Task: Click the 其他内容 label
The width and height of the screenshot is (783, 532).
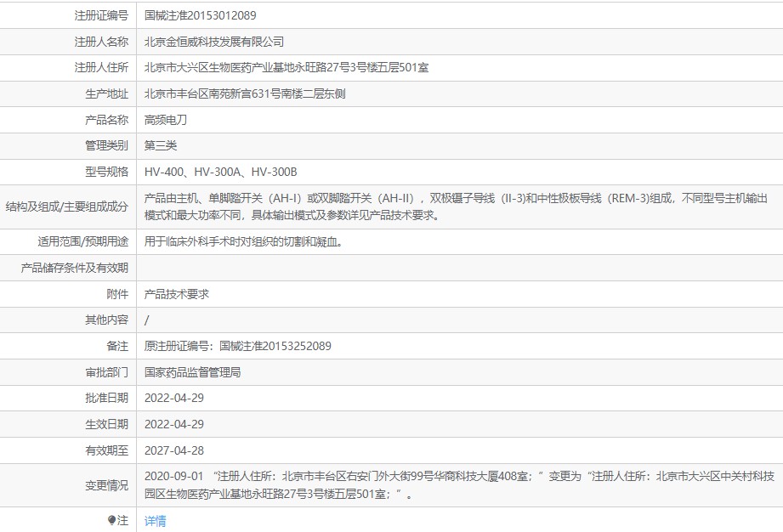Action: [x=107, y=320]
